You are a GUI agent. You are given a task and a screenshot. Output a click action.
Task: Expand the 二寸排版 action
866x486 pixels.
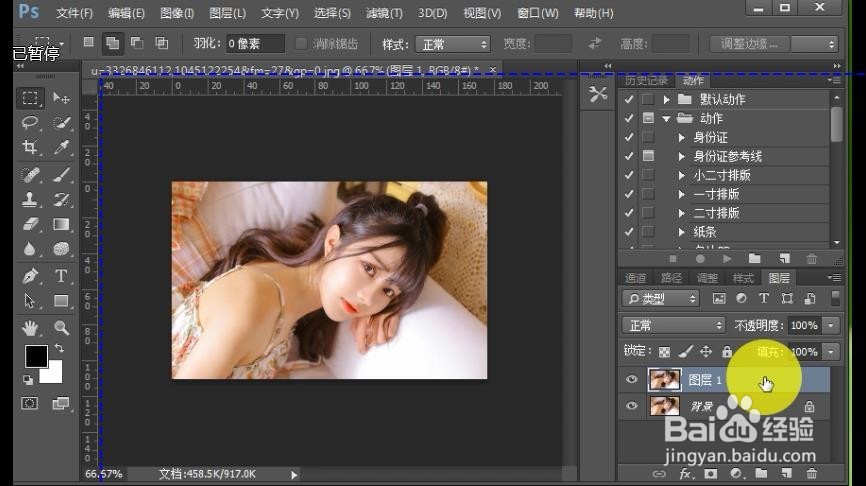pos(682,213)
